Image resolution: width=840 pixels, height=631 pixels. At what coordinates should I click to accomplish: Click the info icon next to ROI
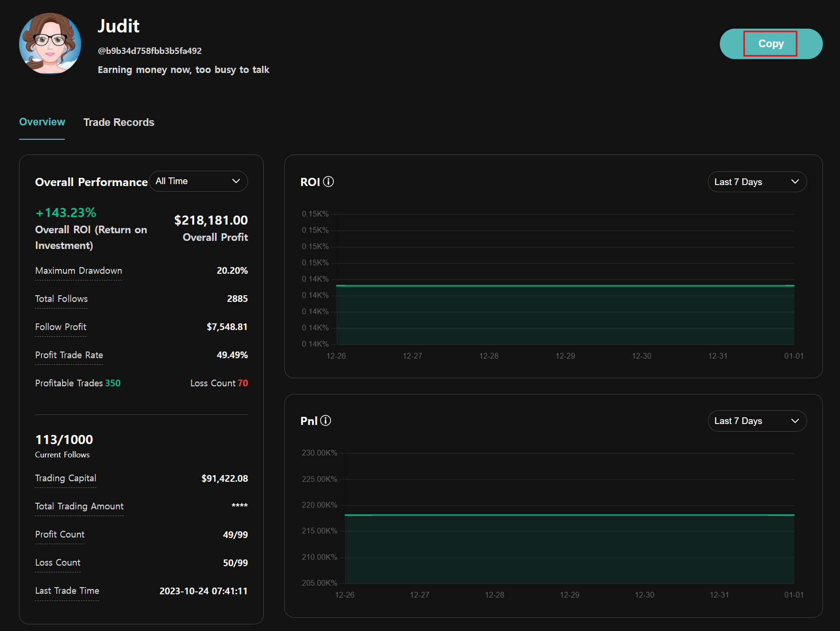click(x=328, y=182)
